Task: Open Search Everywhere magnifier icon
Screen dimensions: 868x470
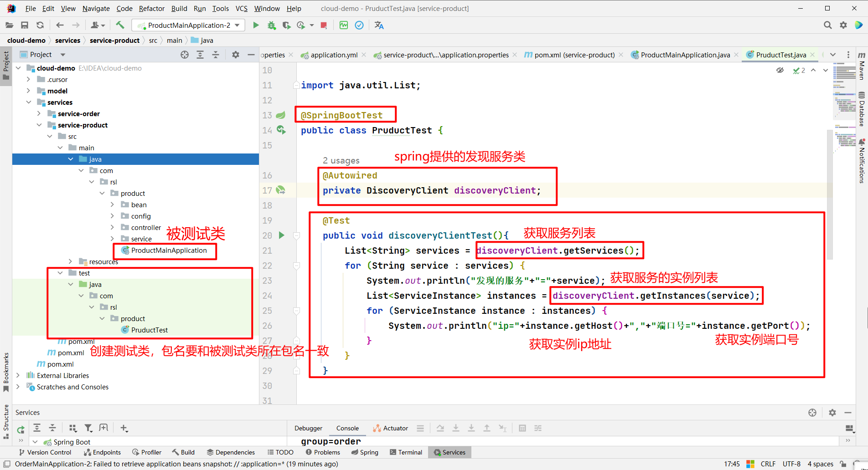Action: click(x=828, y=26)
